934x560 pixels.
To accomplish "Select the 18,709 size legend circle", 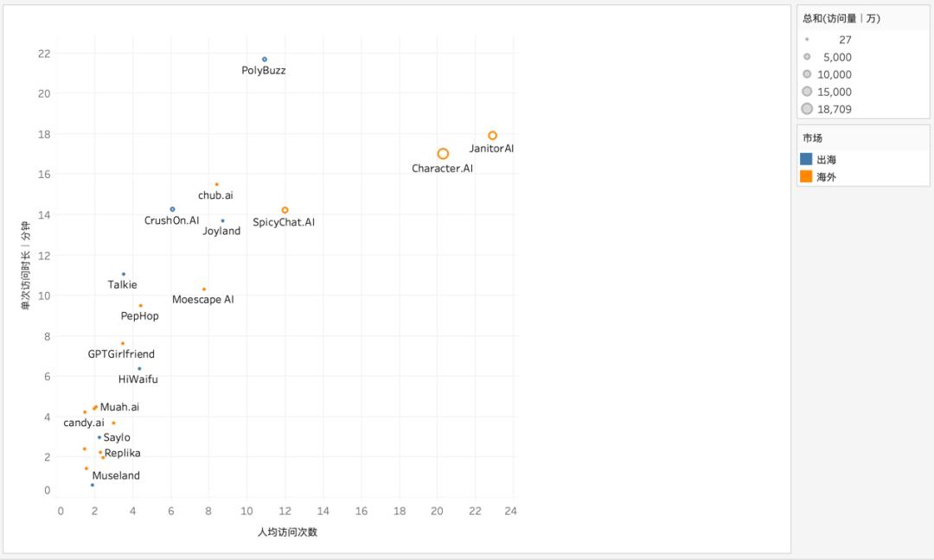I will point(807,109).
